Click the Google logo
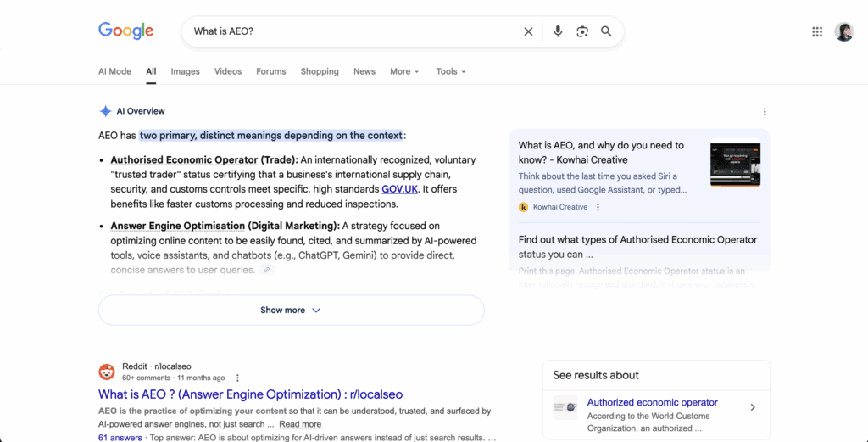This screenshot has height=442, width=868. 125,31
